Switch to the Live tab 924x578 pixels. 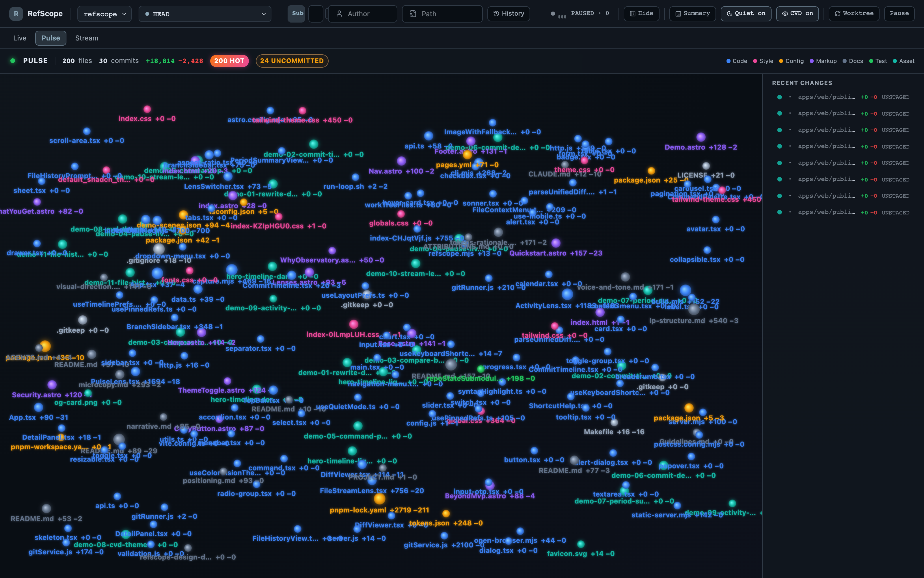click(20, 38)
